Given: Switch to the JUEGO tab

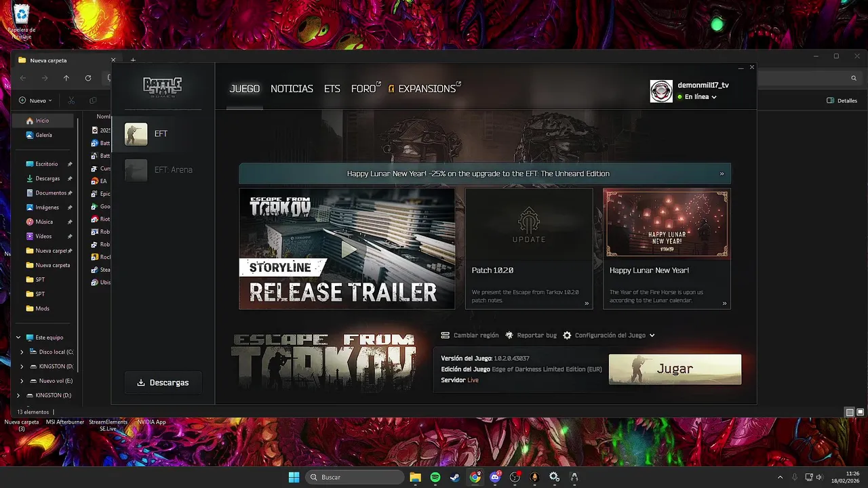Looking at the screenshot, I should click(x=245, y=89).
